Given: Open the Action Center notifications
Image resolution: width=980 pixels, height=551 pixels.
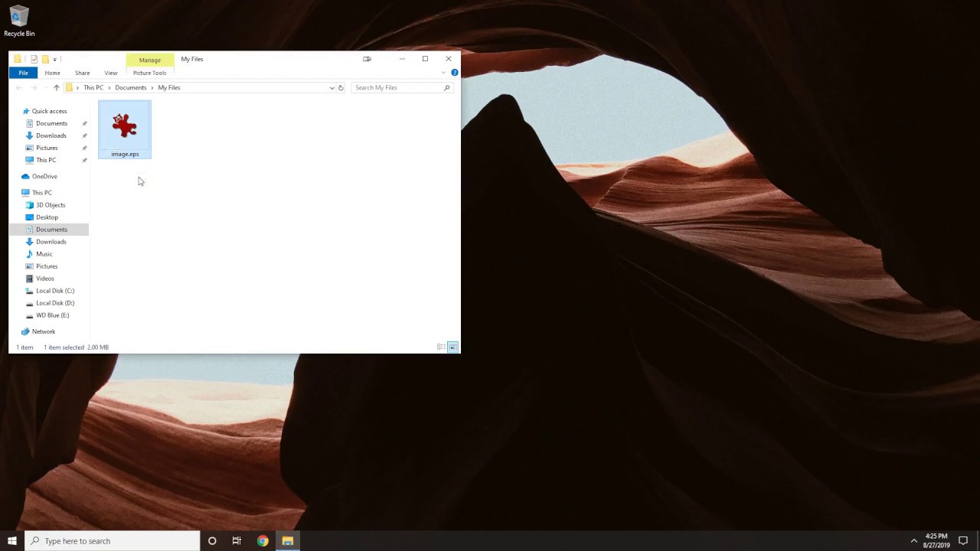Looking at the screenshot, I should 963,541.
